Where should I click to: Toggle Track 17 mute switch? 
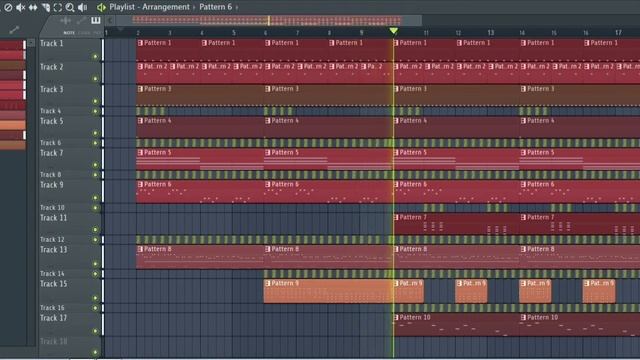95,331
